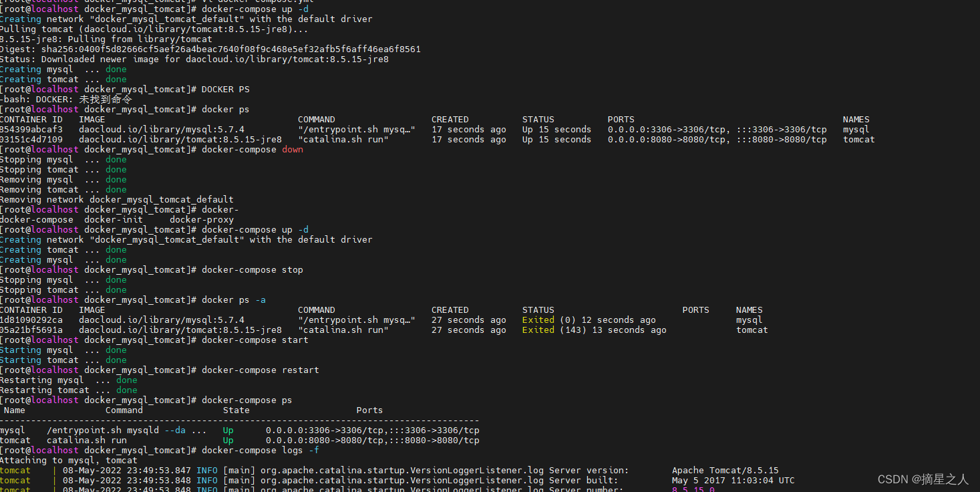Click 'Exited (0) 12 seconds ago' status
The image size is (980, 492).
pyautogui.click(x=589, y=320)
